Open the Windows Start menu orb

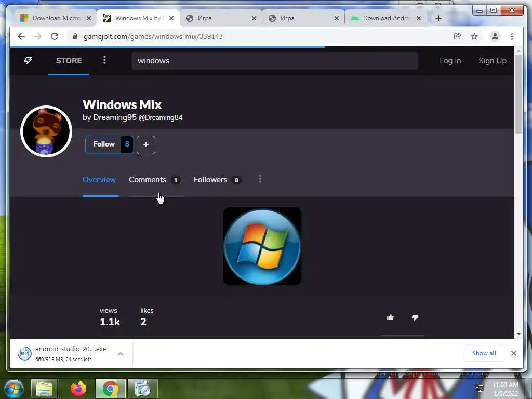tap(14, 389)
